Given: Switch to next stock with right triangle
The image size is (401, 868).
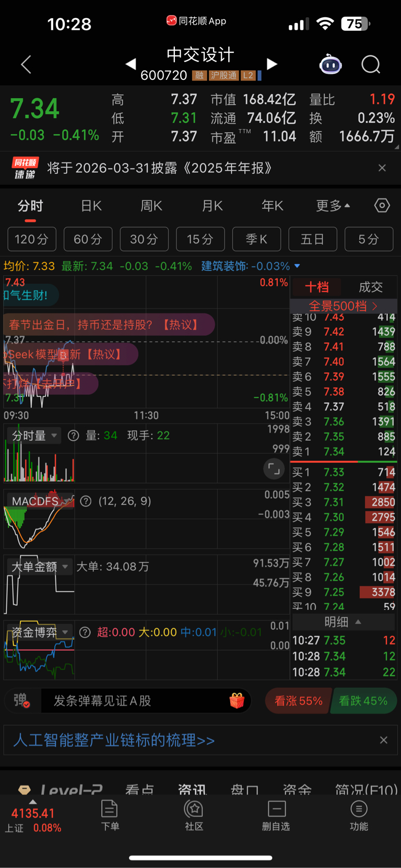Looking at the screenshot, I should 272,64.
